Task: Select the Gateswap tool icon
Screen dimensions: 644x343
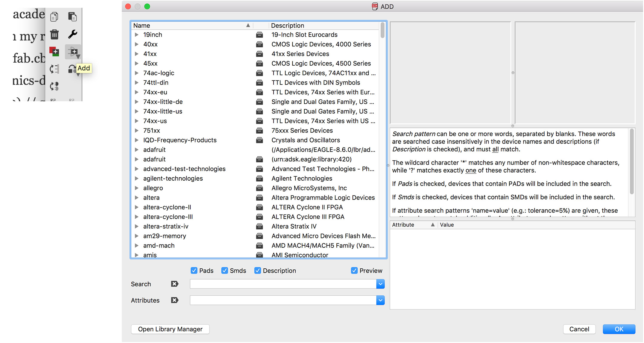Action: pyautogui.click(x=54, y=86)
